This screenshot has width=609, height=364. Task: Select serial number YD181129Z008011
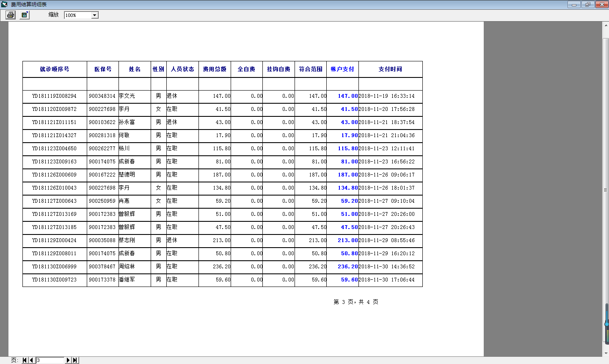(55, 254)
